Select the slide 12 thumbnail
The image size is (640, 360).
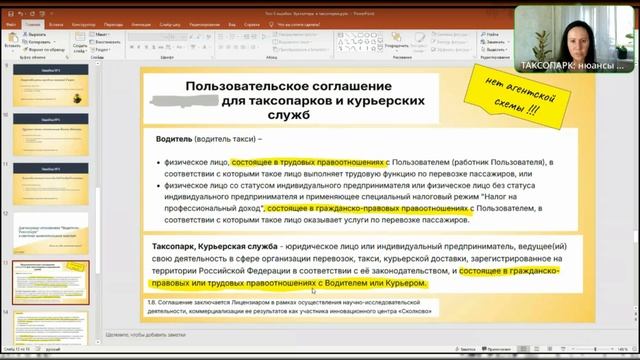[x=51, y=233]
